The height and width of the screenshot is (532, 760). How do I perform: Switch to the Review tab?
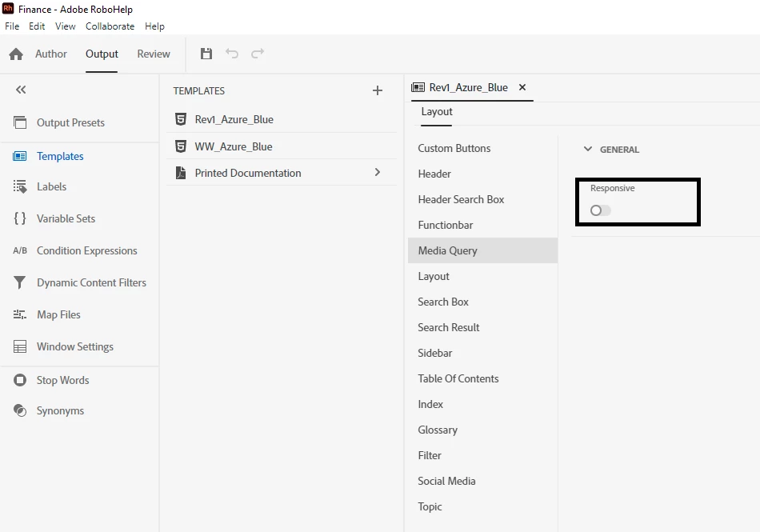pyautogui.click(x=154, y=54)
